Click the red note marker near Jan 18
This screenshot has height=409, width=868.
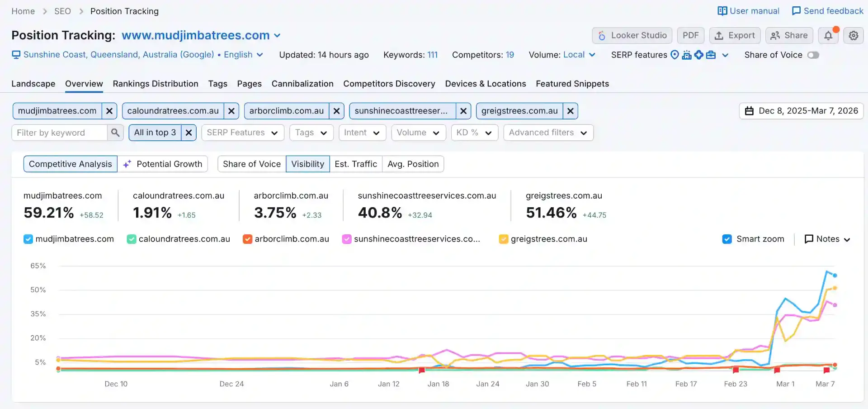422,370
